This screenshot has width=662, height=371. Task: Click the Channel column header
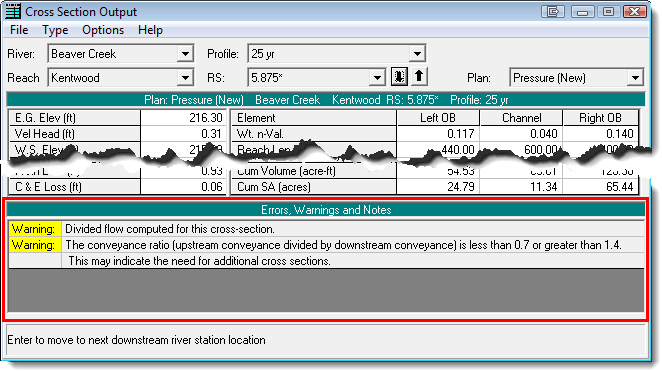[521, 118]
